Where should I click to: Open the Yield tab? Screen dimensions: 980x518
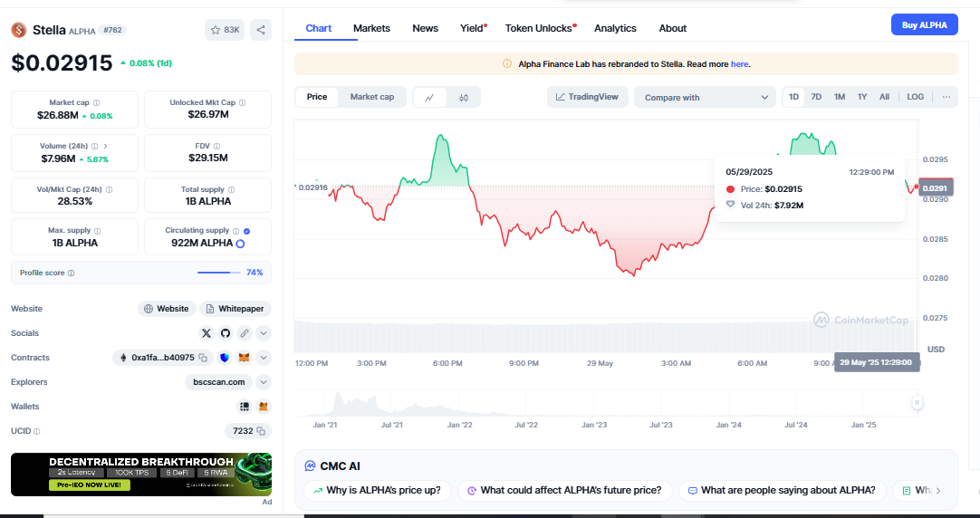pos(473,28)
